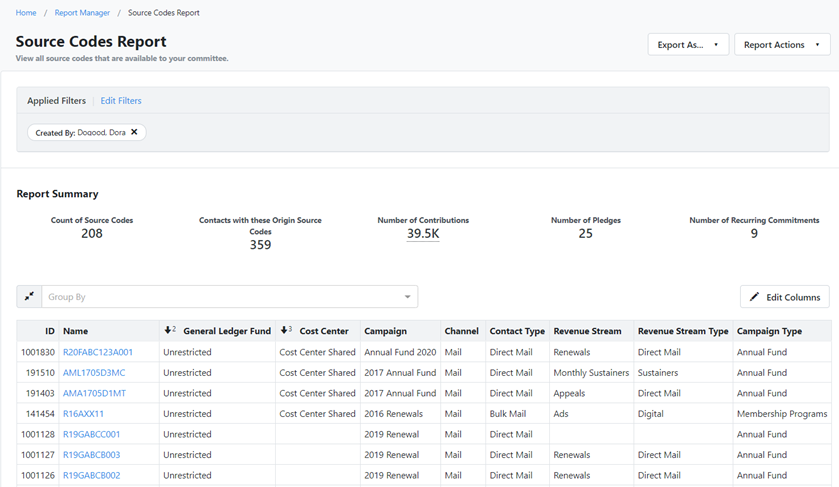Viewport: 839px width, 487px height.
Task: Click the Cost Center sort arrow icon
Action: (285, 331)
